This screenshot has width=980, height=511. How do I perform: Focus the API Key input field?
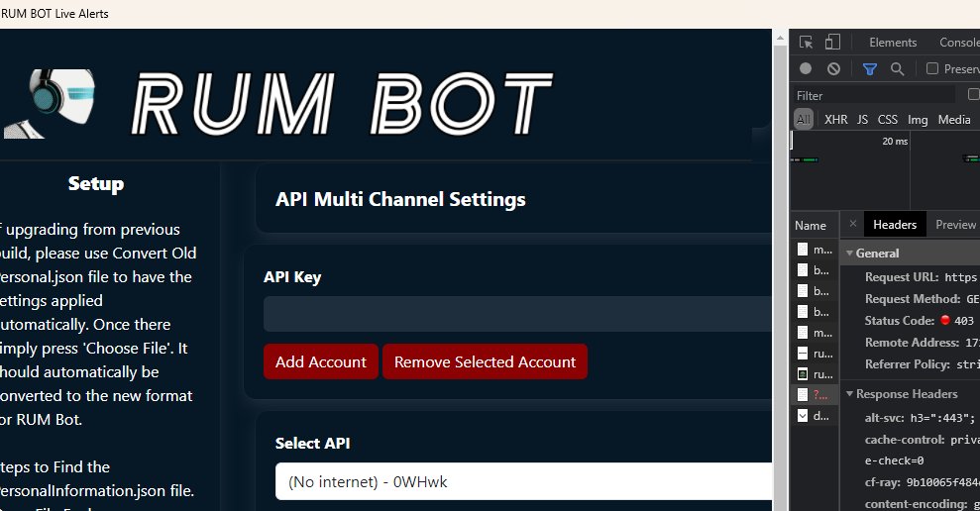point(517,314)
